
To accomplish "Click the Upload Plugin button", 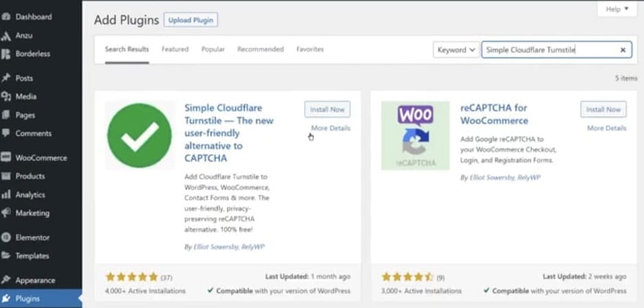I will (x=191, y=20).
